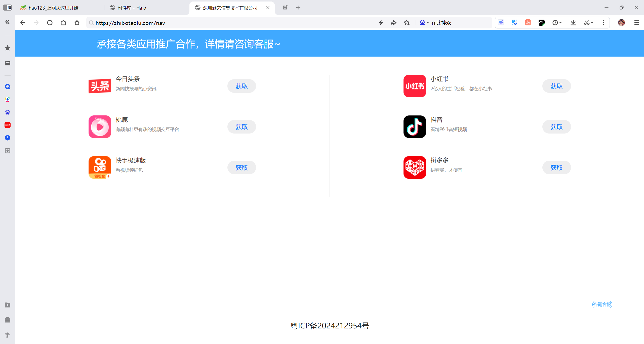Click the 拼多多 app logo
The height and width of the screenshot is (344, 644).
coord(415,167)
